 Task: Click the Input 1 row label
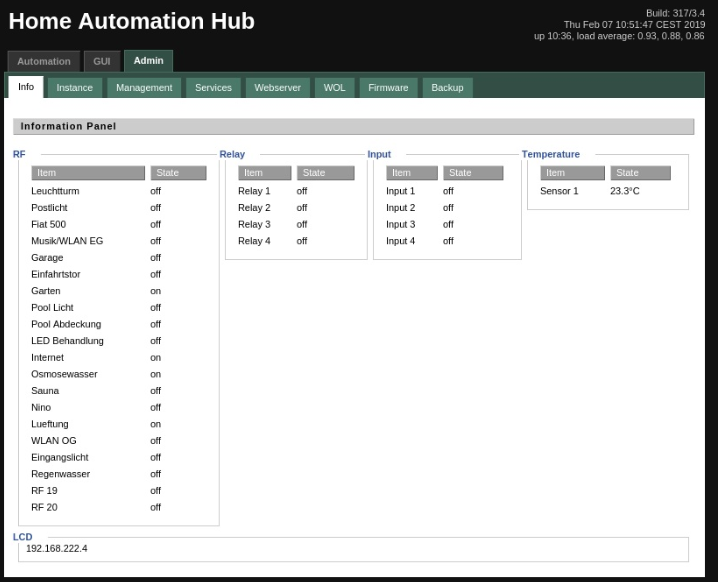pos(400,191)
